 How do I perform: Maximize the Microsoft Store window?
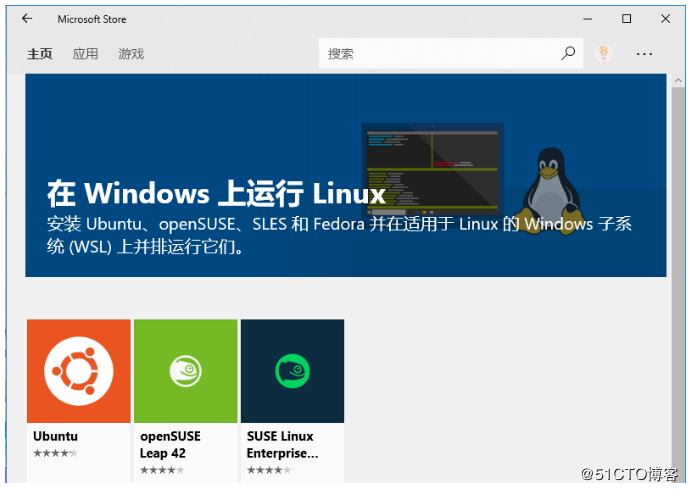pos(627,19)
